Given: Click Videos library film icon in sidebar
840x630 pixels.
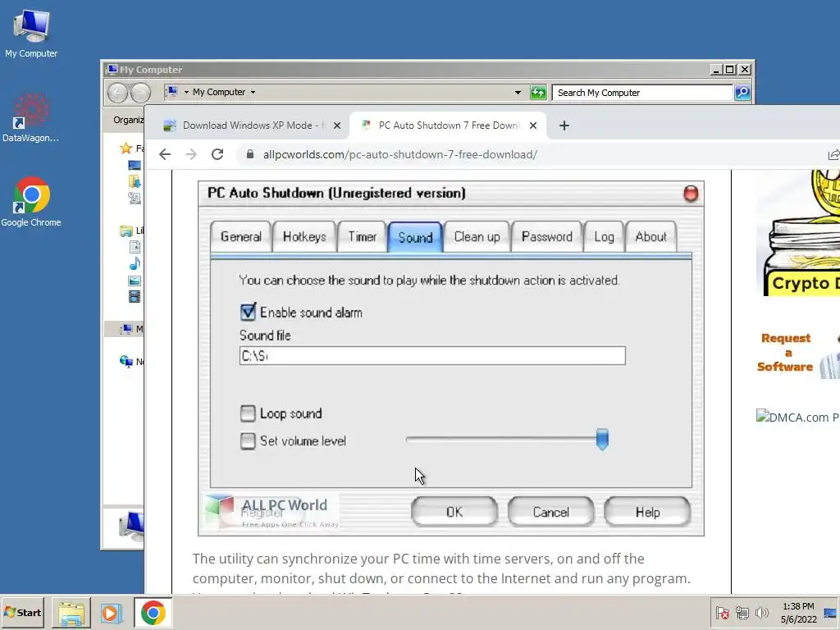Looking at the screenshot, I should click(x=135, y=296).
